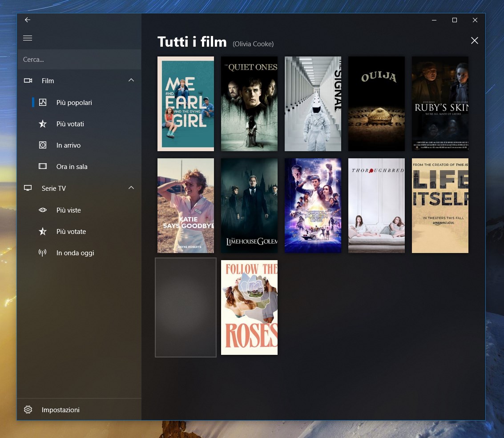Click the Tutti i film heading
This screenshot has width=504, height=438.
(192, 42)
